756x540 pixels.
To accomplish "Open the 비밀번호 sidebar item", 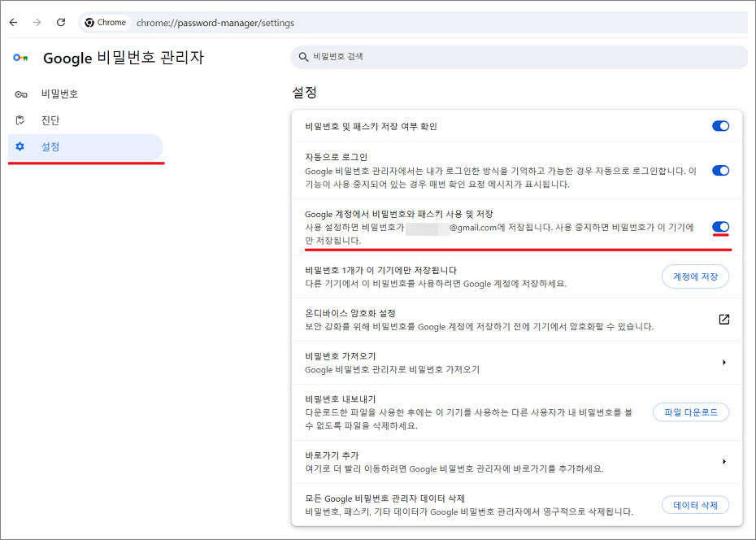I will click(x=85, y=94).
